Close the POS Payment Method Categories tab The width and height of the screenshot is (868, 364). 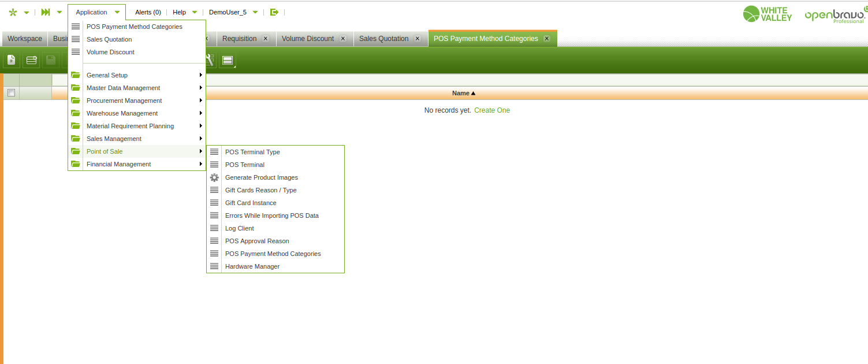point(547,39)
